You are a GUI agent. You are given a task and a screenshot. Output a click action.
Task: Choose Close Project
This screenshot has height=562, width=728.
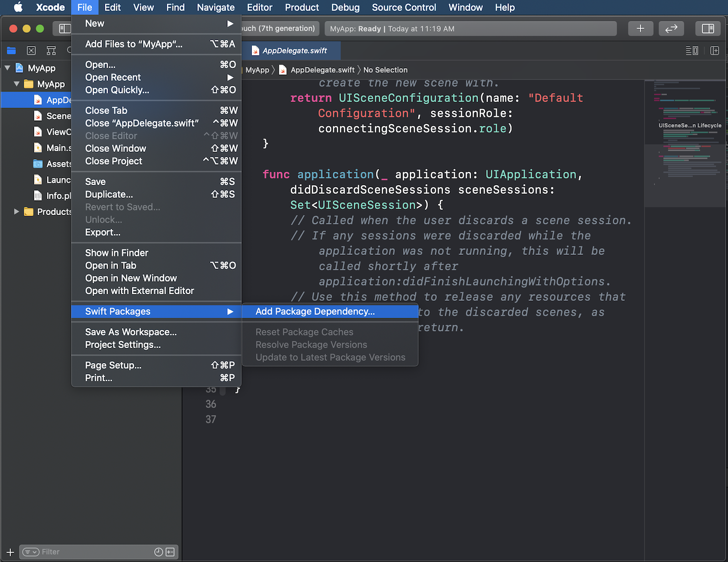(156, 161)
